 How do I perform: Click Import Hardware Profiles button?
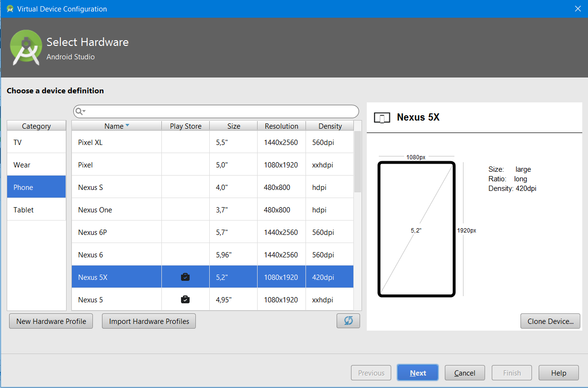coord(149,321)
